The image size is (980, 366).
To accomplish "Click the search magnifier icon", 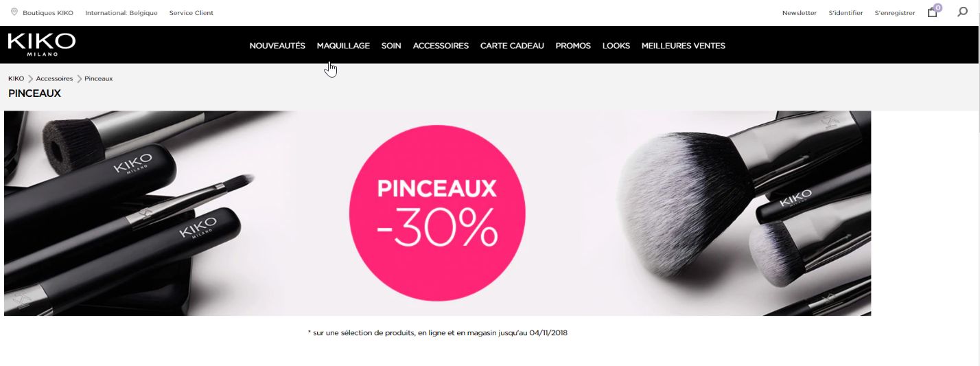I will [x=962, y=12].
